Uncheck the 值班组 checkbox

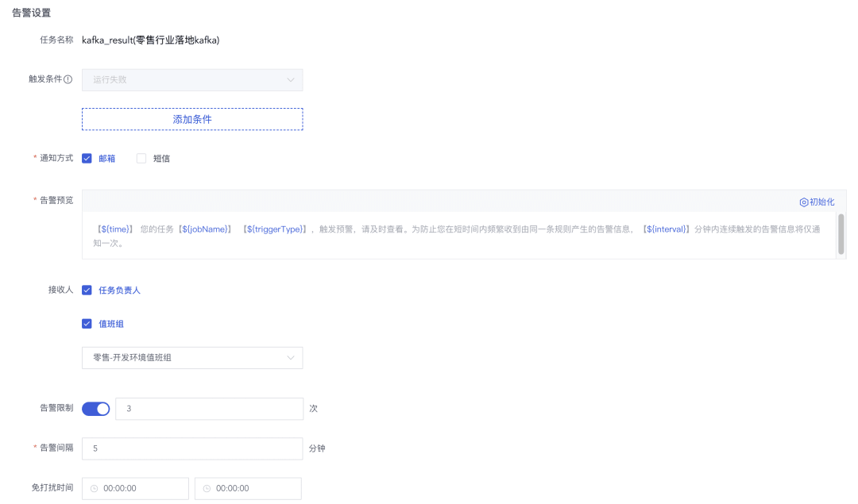pyautogui.click(x=87, y=323)
